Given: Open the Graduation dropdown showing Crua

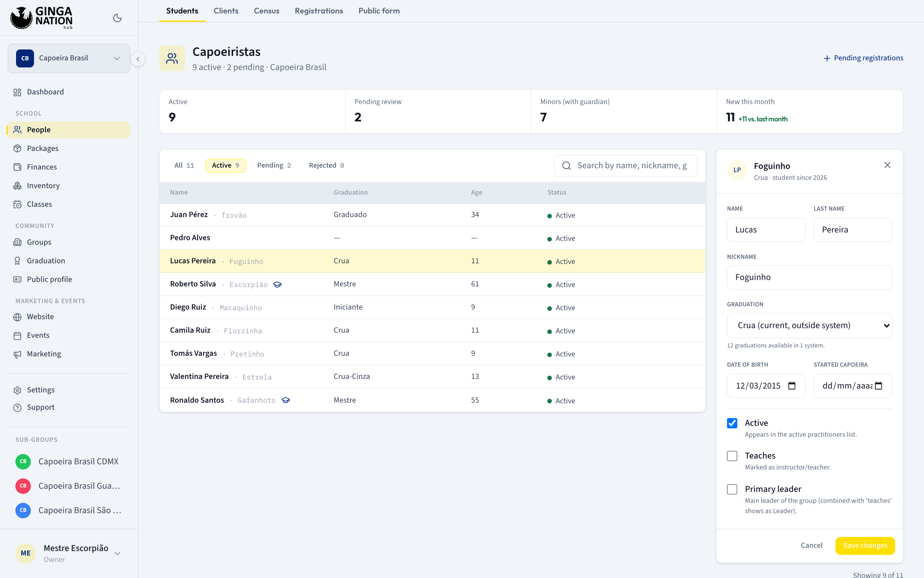Looking at the screenshot, I should pos(809,325).
